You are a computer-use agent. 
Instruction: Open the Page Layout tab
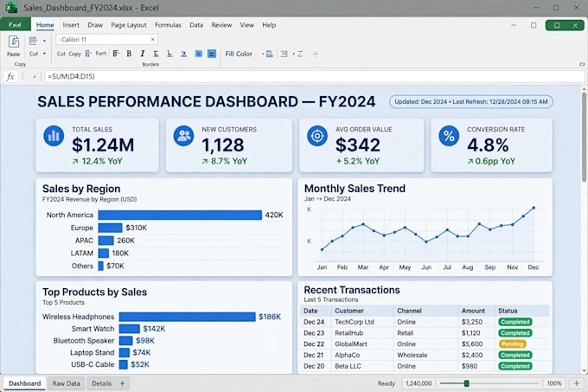129,25
